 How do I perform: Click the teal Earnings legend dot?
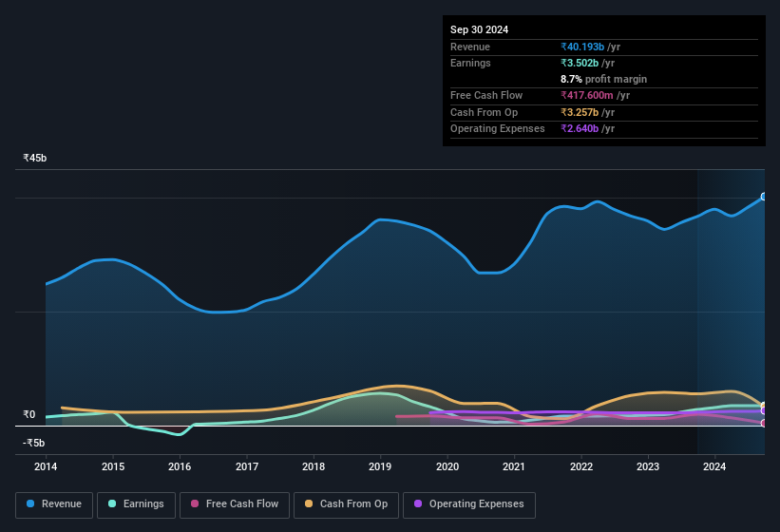[x=112, y=504]
